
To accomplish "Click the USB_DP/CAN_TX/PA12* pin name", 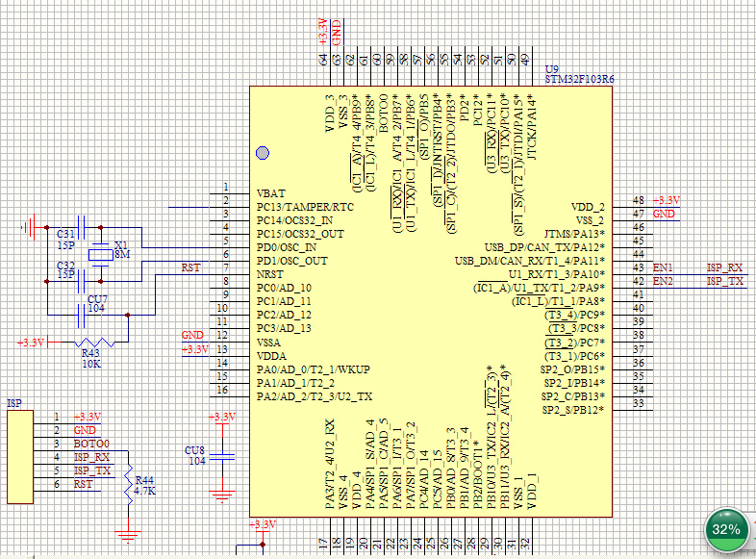I will (x=544, y=247).
